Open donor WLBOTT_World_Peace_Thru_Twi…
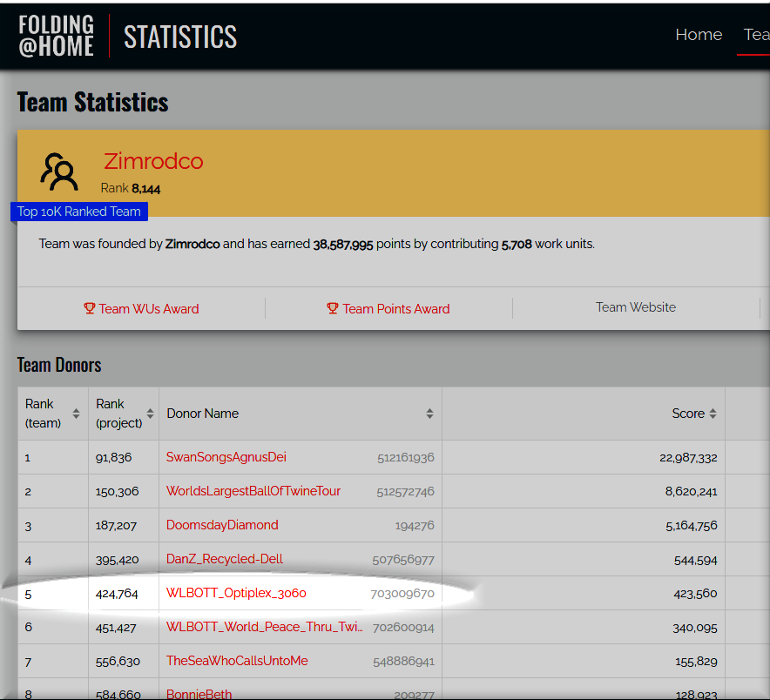Screen dimensions: 770x700 pyautogui.click(x=264, y=627)
